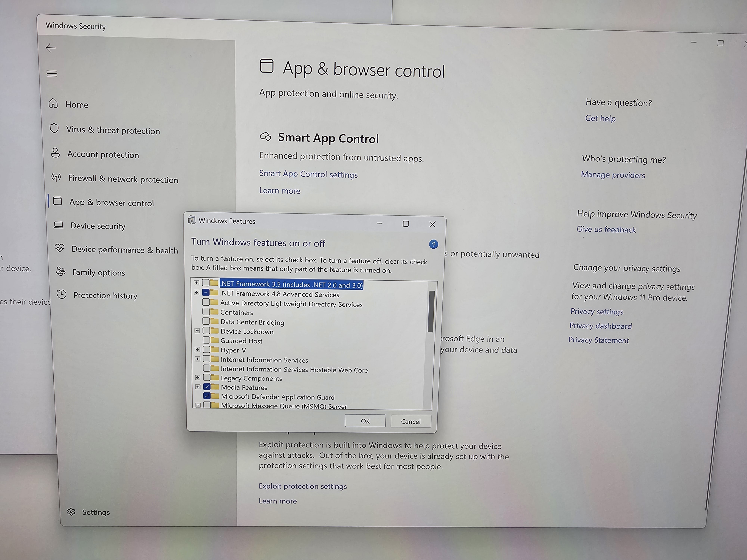Click the Virus & threat protection shield icon

[54, 128]
